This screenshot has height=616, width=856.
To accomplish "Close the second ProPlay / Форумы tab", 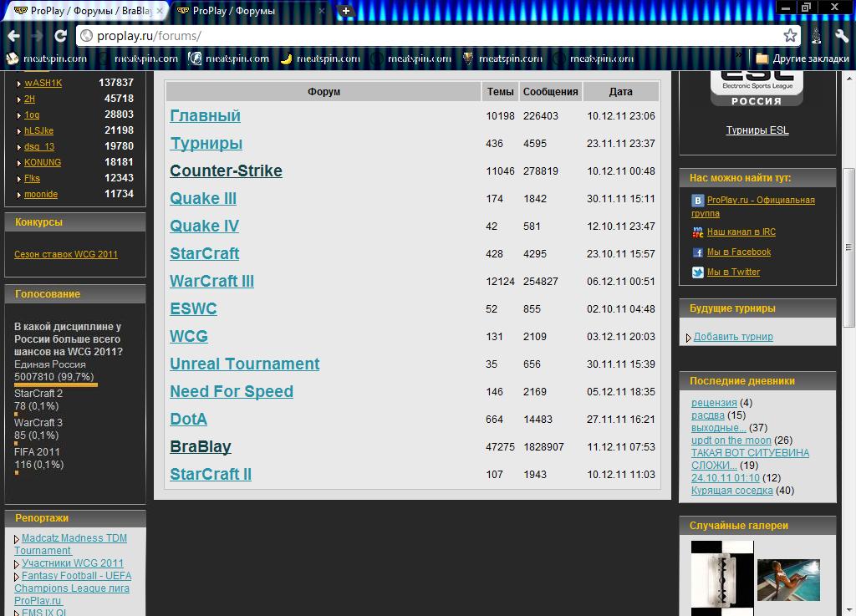I will click(x=322, y=10).
